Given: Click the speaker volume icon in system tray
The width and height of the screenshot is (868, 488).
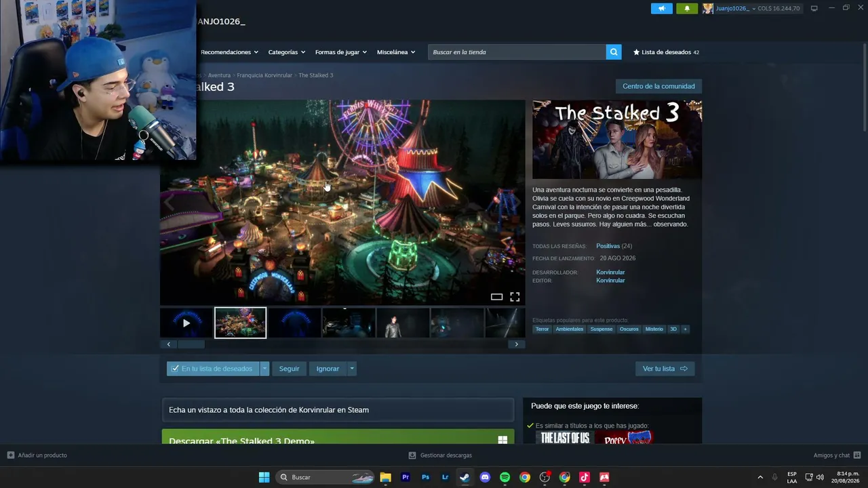Looking at the screenshot, I should pyautogui.click(x=820, y=477).
